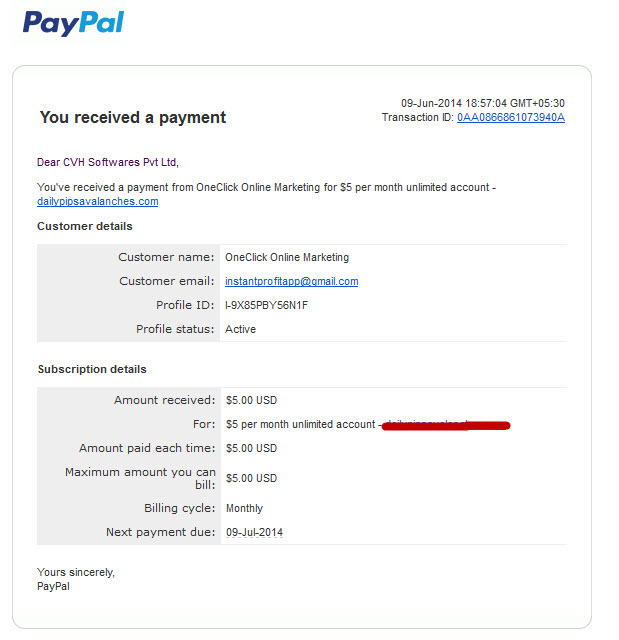Click the Amount paid each time value

coord(251,449)
